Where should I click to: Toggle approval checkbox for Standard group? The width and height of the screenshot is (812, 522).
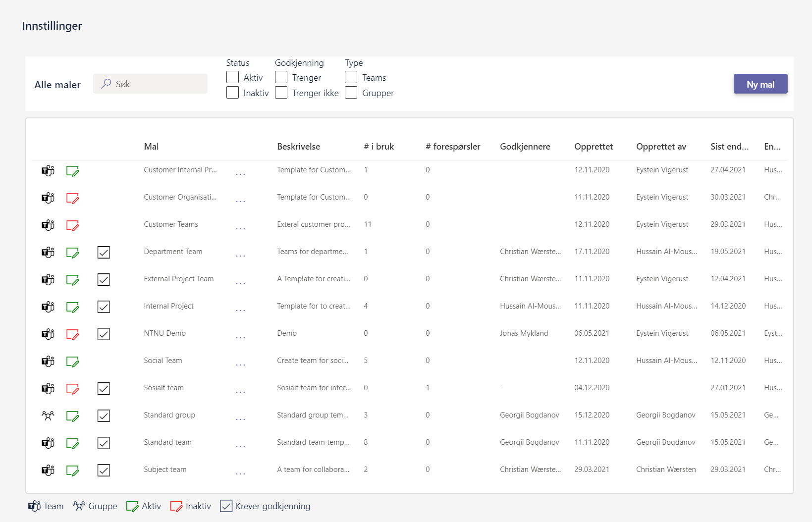click(x=104, y=416)
